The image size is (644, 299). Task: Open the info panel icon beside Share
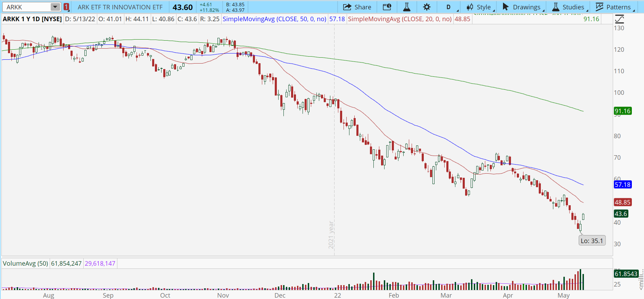(x=387, y=7)
